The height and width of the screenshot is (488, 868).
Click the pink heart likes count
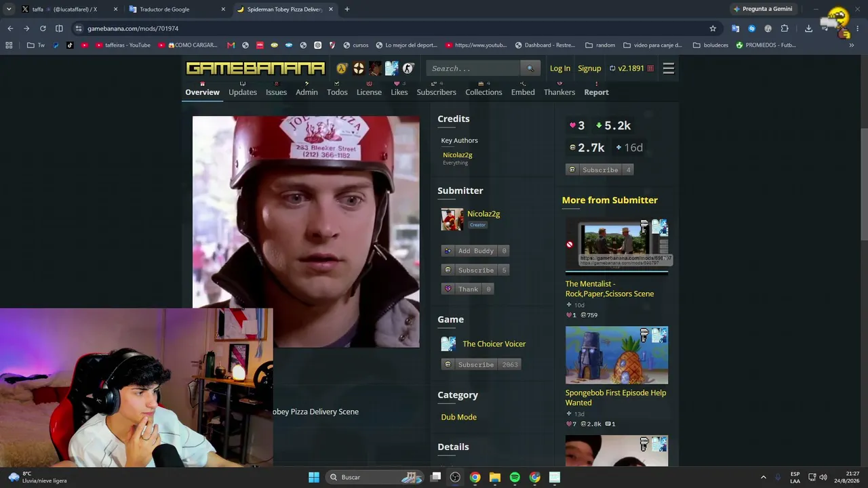click(x=577, y=125)
